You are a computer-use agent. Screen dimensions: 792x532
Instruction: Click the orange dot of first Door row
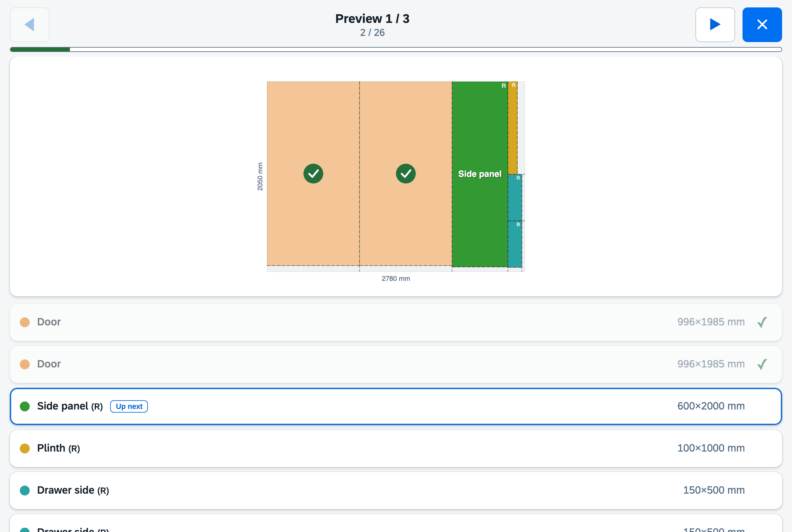click(x=25, y=322)
